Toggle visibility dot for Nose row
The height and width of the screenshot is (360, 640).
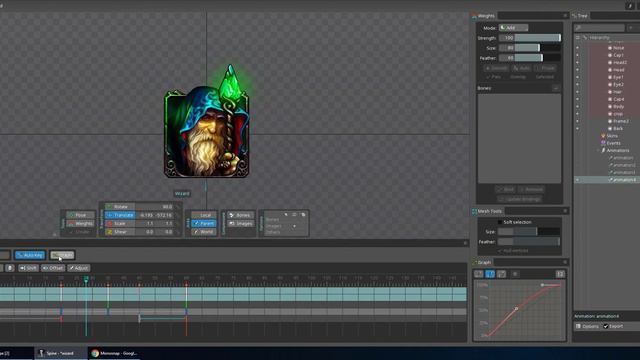tap(577, 48)
